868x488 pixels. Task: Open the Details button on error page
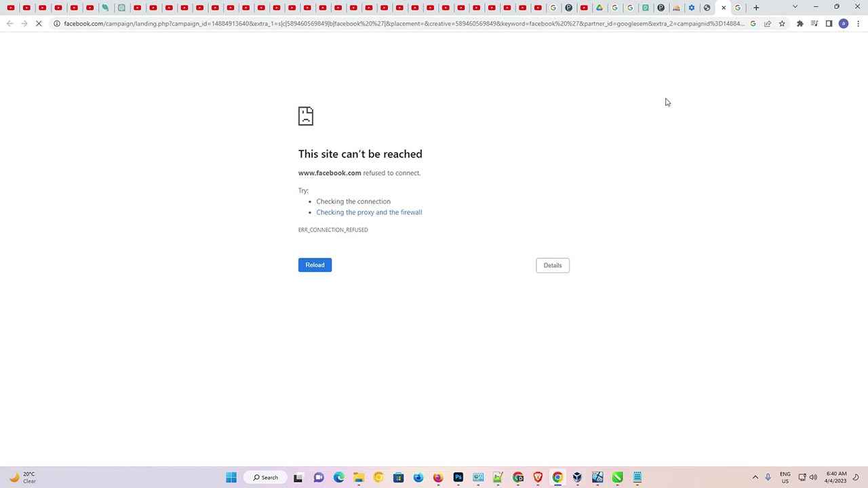[x=552, y=266]
